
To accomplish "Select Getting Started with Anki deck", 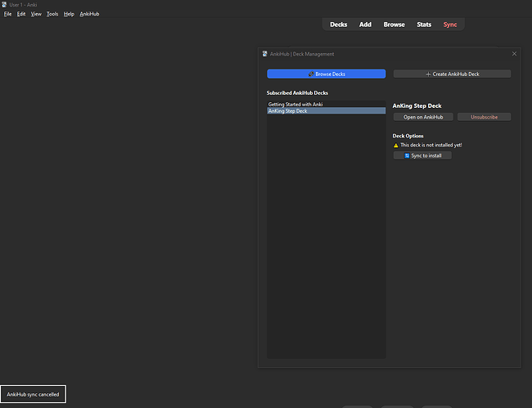I will pos(326,105).
